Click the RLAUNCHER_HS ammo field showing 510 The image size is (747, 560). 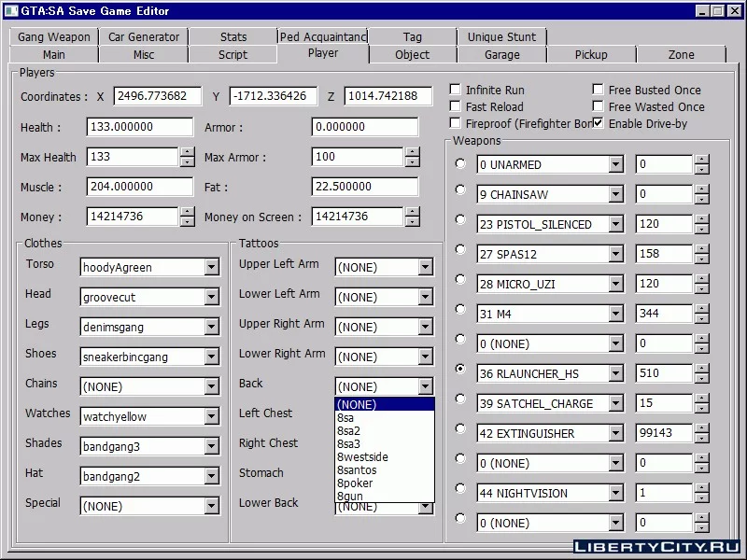(664, 372)
